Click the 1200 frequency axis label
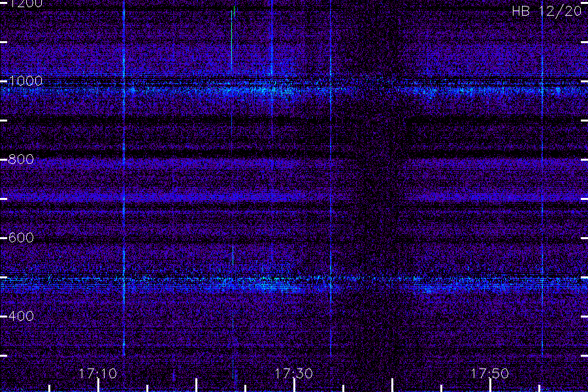Viewport: 588px width, 392px height. pos(25,3)
